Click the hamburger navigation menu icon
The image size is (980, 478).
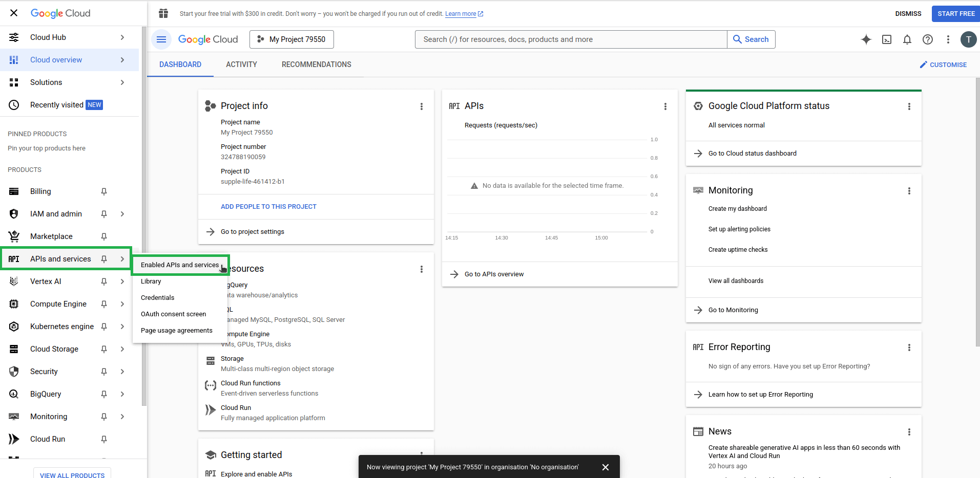point(161,39)
